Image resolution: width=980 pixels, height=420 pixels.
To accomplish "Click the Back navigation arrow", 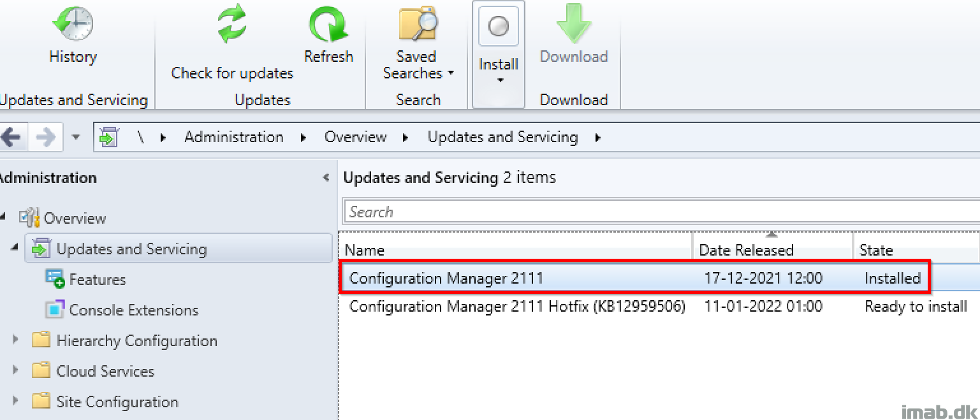I will 11,137.
